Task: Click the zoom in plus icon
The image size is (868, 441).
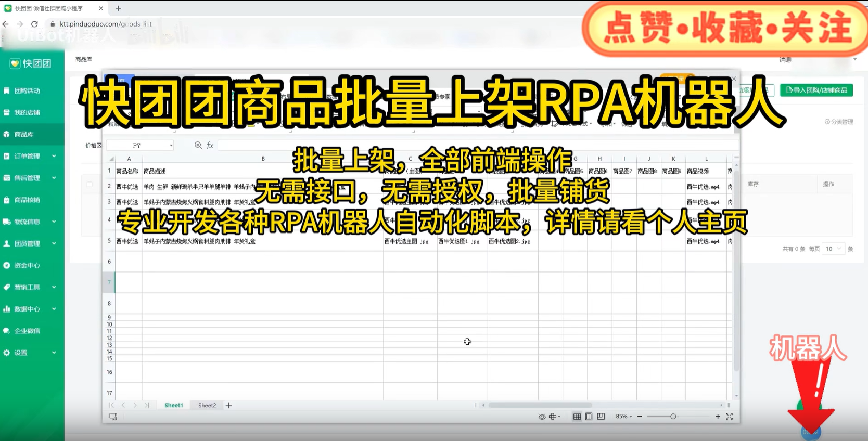Action: [x=718, y=417]
